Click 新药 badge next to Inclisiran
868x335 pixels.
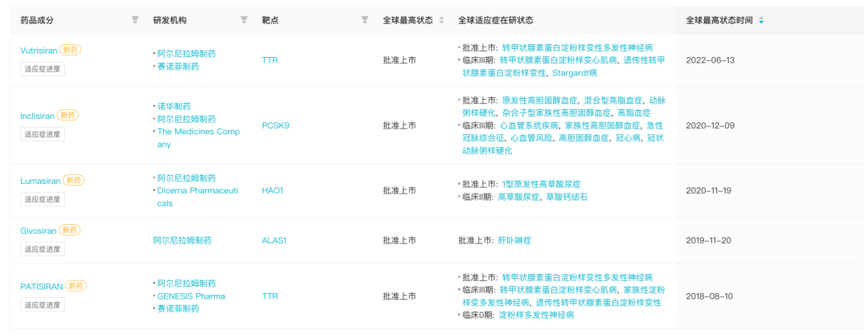[x=68, y=116]
